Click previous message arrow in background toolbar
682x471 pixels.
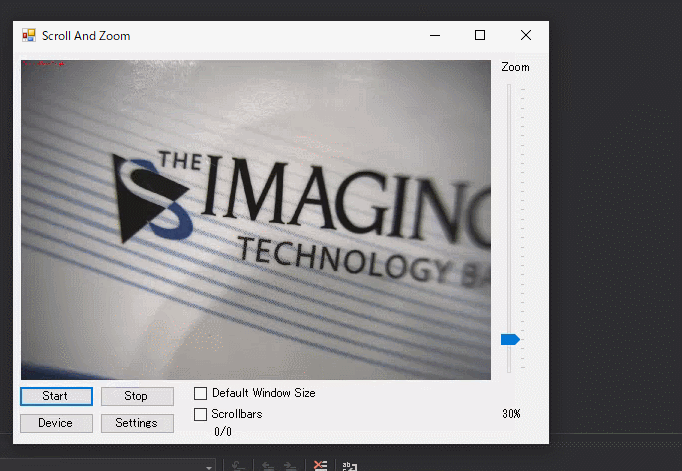pos(268,466)
